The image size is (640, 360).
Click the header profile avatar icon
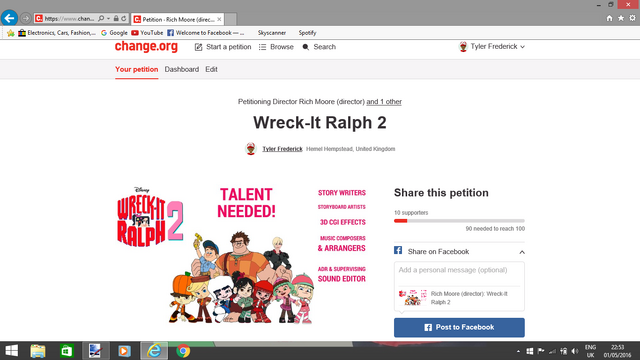(x=463, y=47)
